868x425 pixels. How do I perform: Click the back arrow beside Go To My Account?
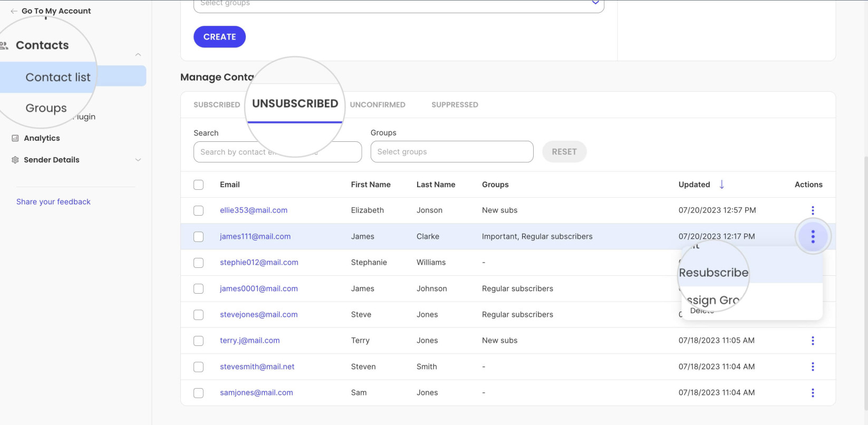click(x=14, y=11)
